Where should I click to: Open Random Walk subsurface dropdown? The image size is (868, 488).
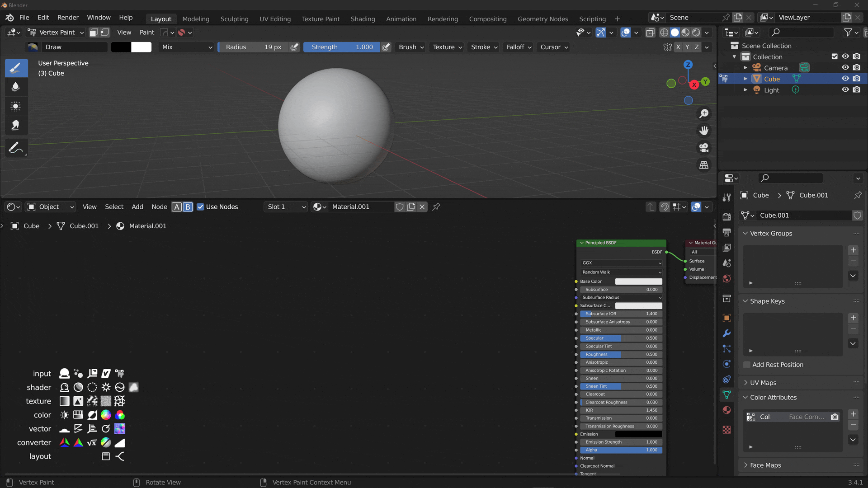622,272
